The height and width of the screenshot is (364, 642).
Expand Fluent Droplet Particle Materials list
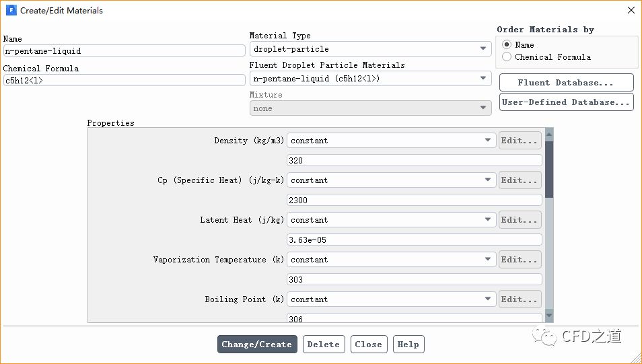coord(370,79)
